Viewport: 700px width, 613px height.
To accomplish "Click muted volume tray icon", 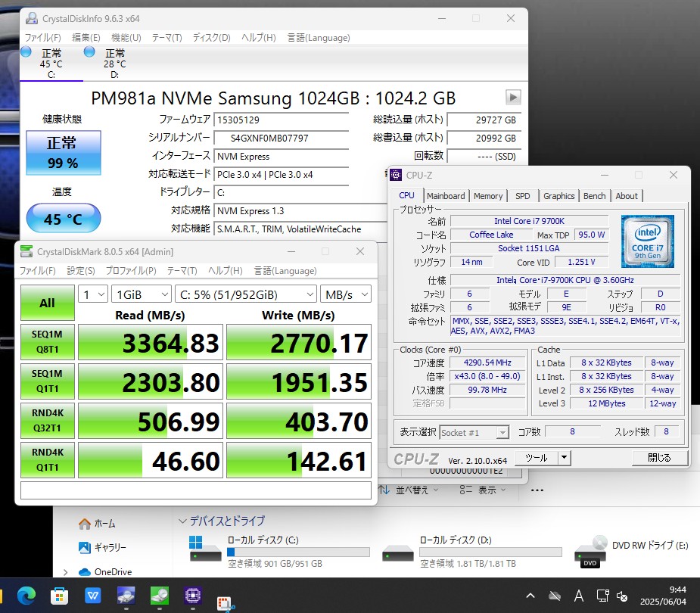I will 622,596.
